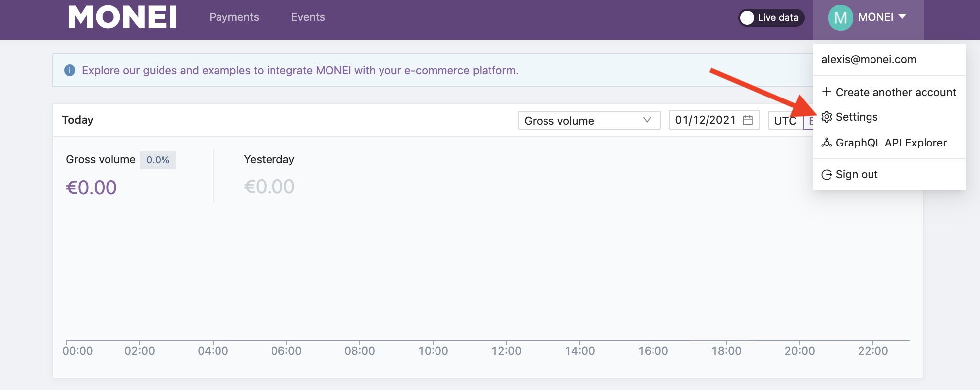This screenshot has width=980, height=390.
Task: Click the 06:00 chart axis label
Action: [x=286, y=351]
